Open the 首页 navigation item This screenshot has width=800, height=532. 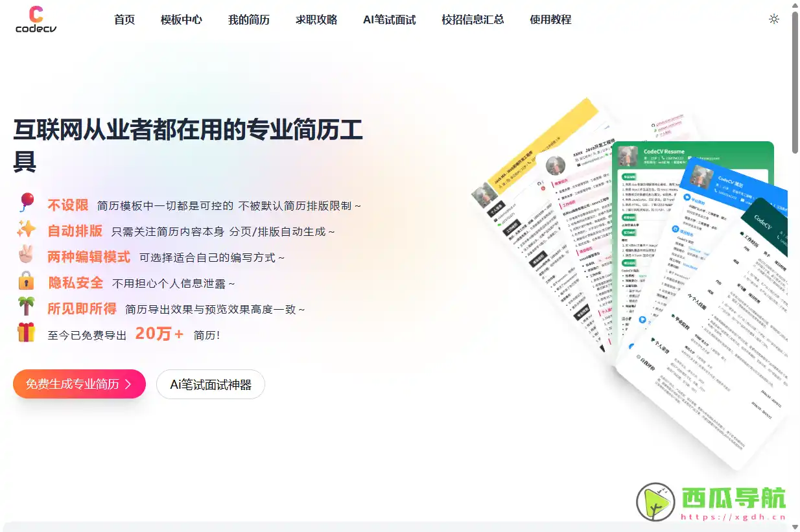pos(124,19)
